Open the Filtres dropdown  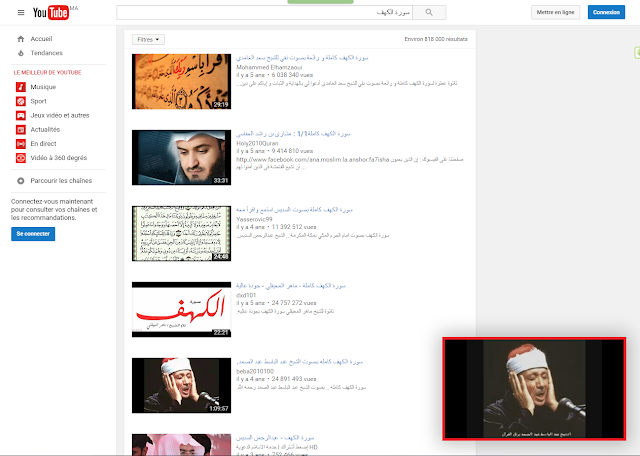pos(148,40)
